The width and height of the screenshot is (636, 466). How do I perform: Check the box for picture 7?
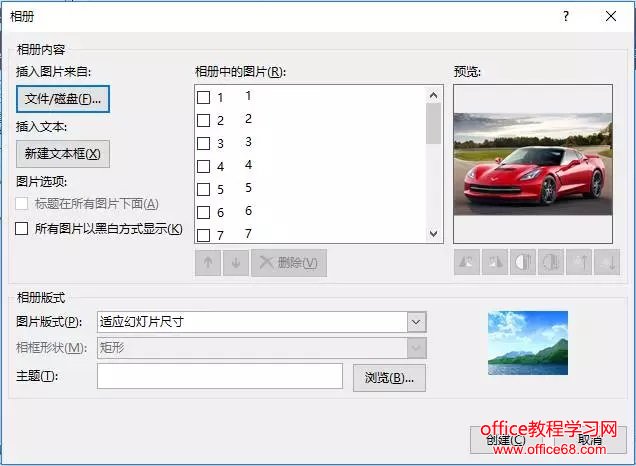(203, 235)
